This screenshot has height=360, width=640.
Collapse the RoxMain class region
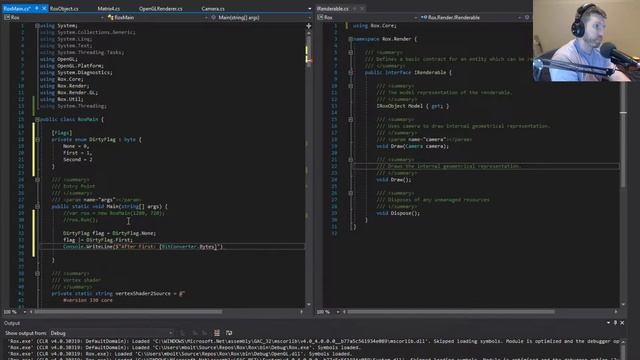click(x=37, y=120)
